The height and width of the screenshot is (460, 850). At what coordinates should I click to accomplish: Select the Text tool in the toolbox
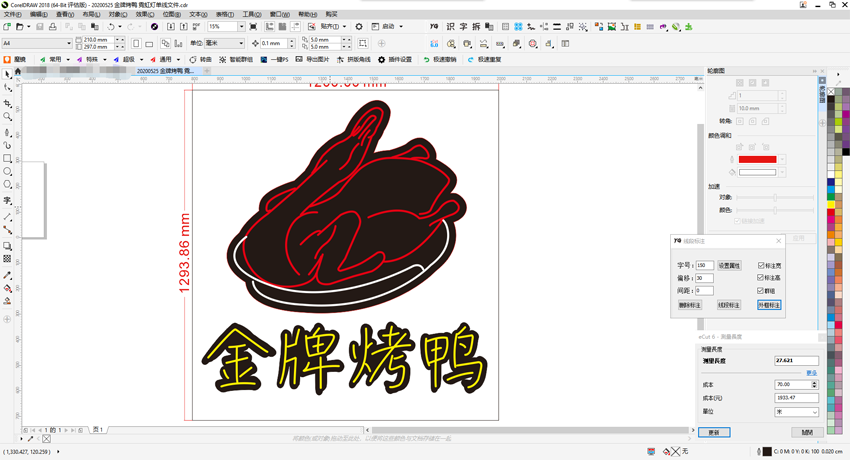tap(8, 201)
